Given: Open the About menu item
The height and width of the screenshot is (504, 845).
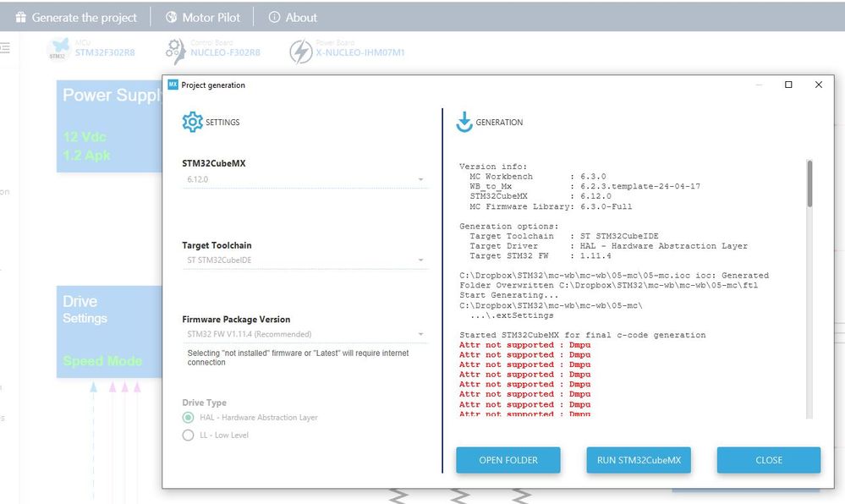Looking at the screenshot, I should pyautogui.click(x=293, y=17).
